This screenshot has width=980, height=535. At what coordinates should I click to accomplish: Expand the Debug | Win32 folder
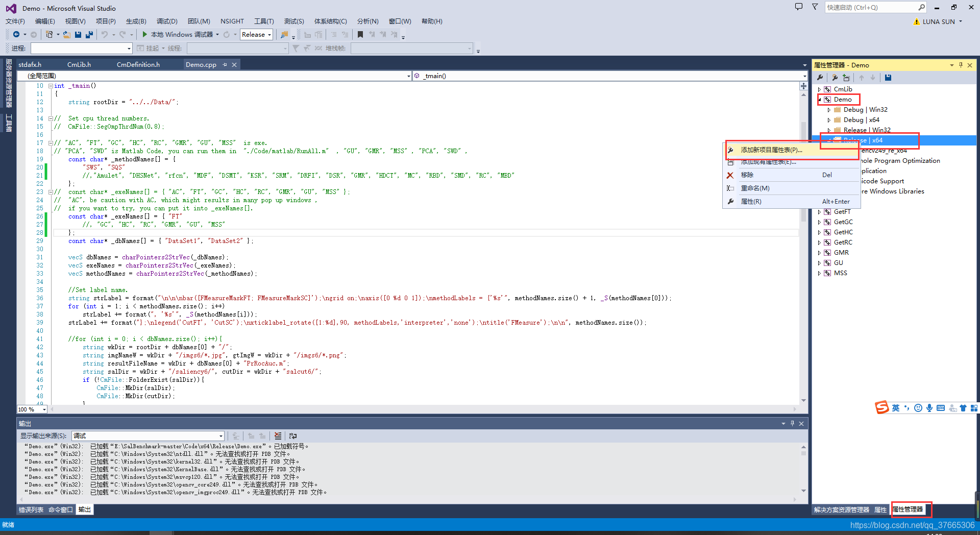pos(829,110)
